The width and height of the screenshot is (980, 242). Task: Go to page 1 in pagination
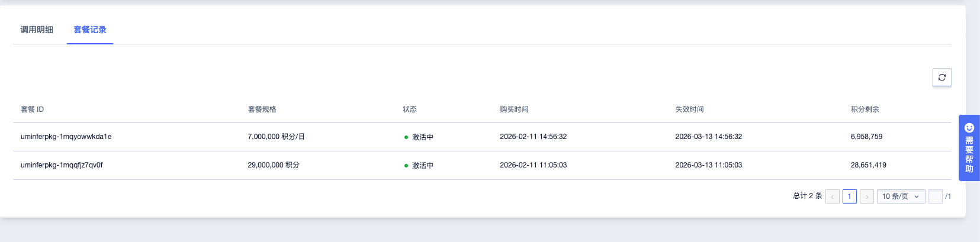850,196
